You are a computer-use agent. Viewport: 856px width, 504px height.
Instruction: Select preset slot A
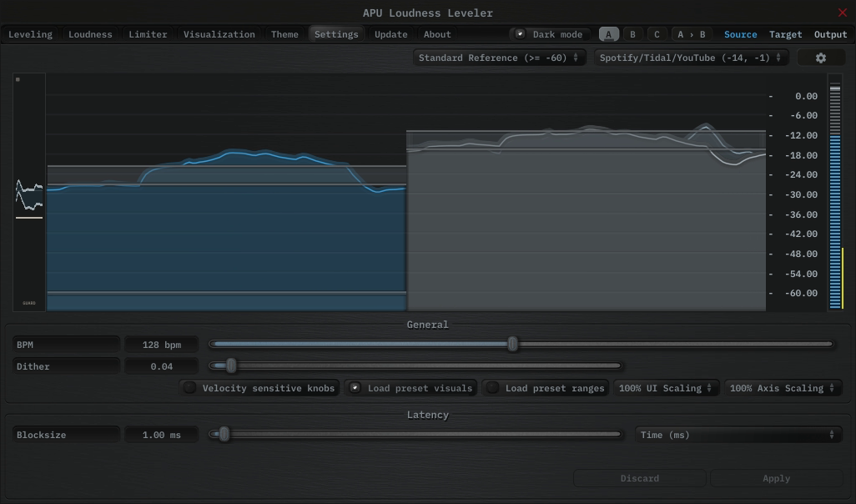click(609, 34)
